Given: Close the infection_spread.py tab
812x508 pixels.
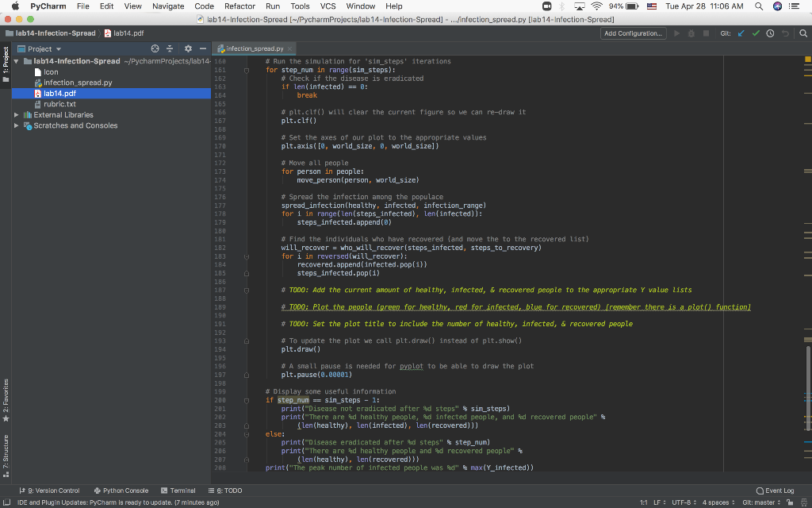Looking at the screenshot, I should (290, 48).
